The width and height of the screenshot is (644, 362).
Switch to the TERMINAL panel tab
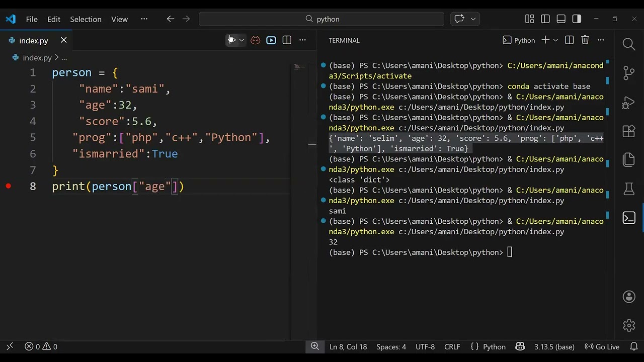344,40
